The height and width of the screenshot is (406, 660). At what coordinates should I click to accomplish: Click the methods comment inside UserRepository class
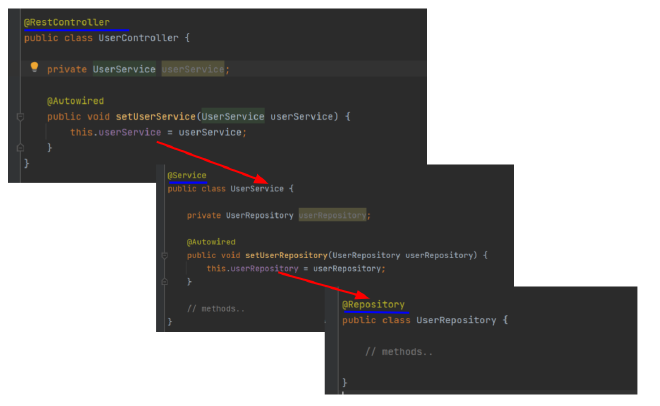[399, 352]
